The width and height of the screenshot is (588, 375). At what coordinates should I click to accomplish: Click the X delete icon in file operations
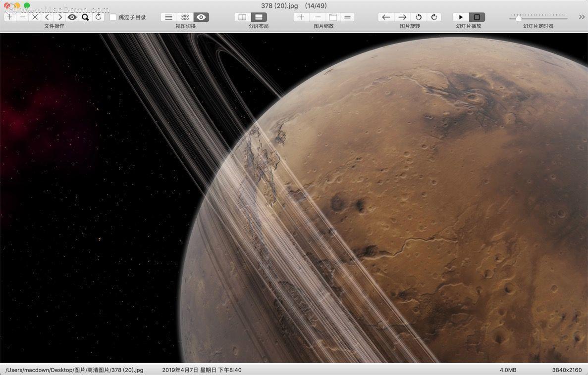tap(35, 17)
